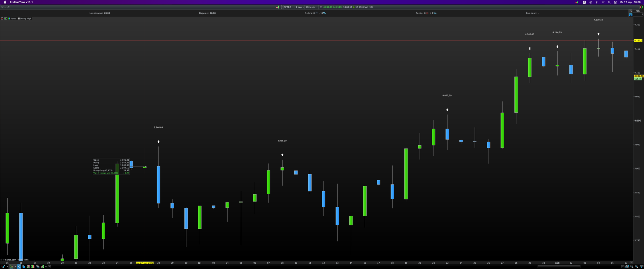Click the blue share chart icon
Viewport: 644px width, 269px height.
click(x=19, y=266)
